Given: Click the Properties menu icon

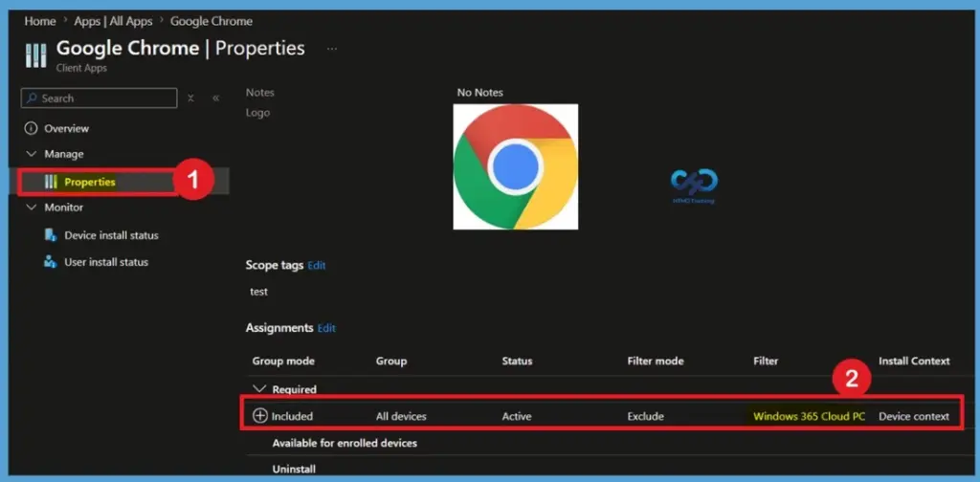Looking at the screenshot, I should (52, 182).
